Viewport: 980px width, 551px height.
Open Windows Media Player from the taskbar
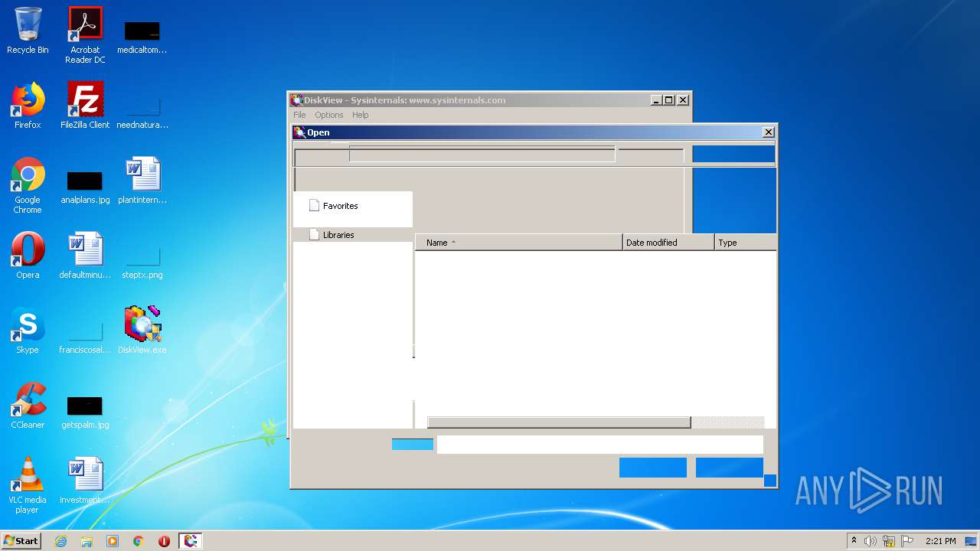(x=113, y=541)
